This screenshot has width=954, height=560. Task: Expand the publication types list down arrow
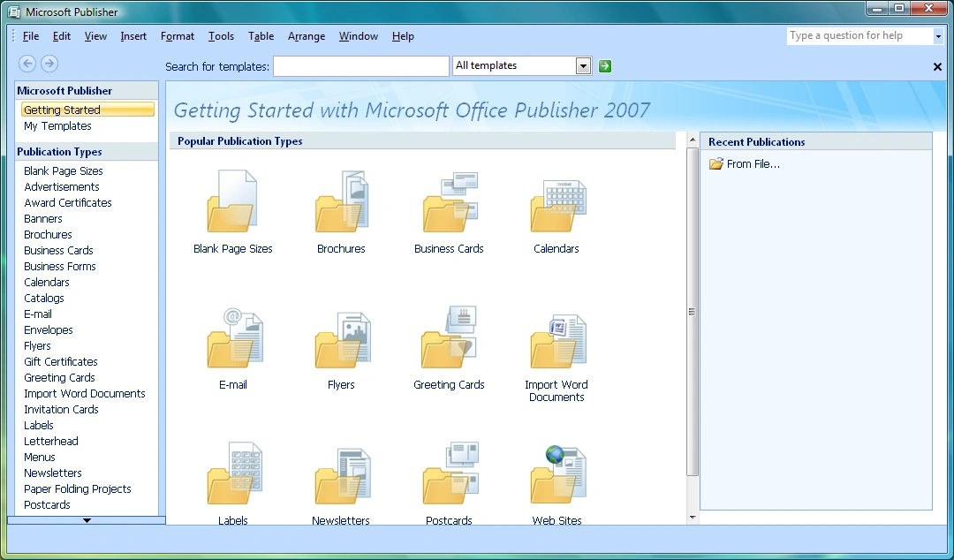point(87,520)
